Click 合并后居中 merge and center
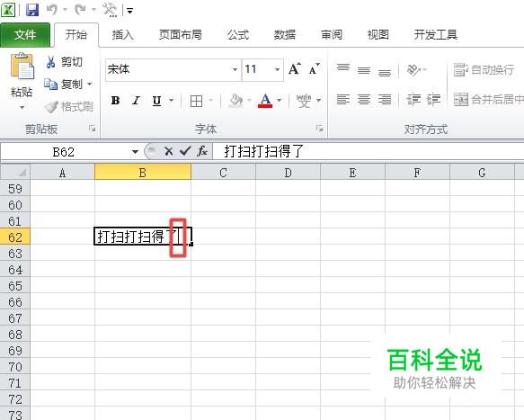 [489, 100]
